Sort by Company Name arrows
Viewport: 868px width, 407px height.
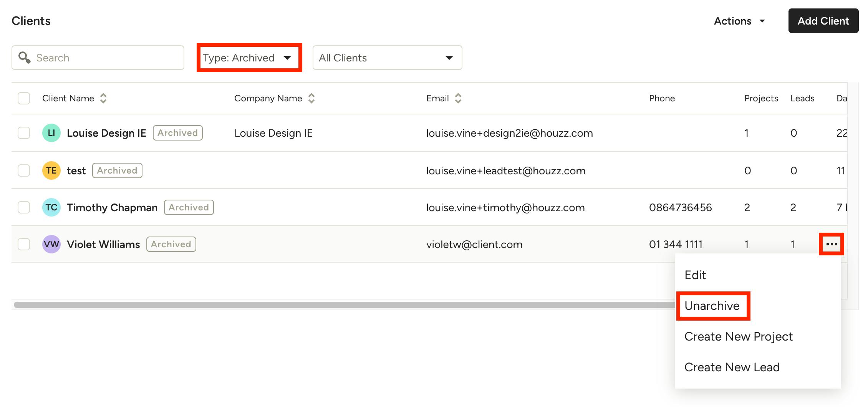pos(311,98)
